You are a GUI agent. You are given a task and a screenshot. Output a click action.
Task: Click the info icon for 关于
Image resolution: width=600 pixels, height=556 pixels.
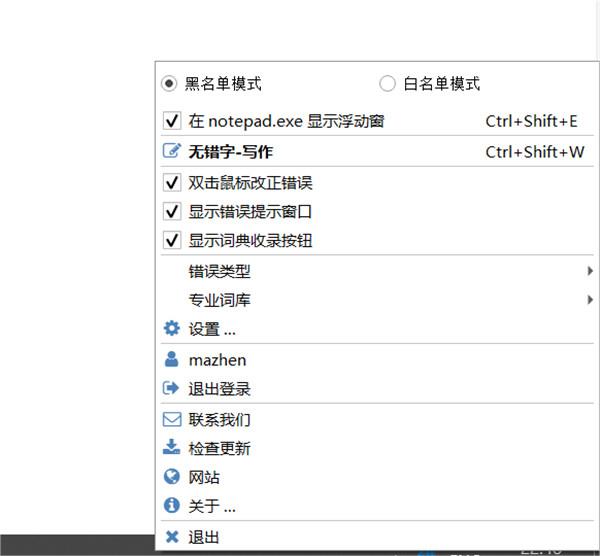[171, 506]
